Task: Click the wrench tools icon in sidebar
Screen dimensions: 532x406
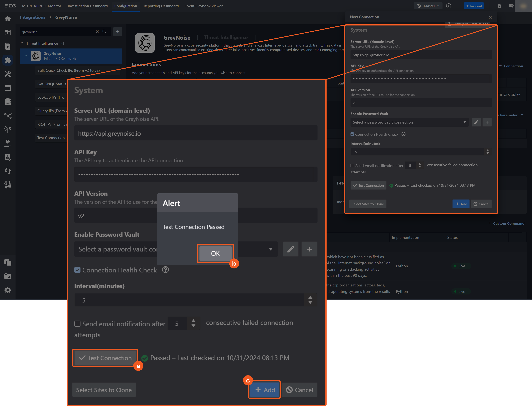Action: point(8,74)
